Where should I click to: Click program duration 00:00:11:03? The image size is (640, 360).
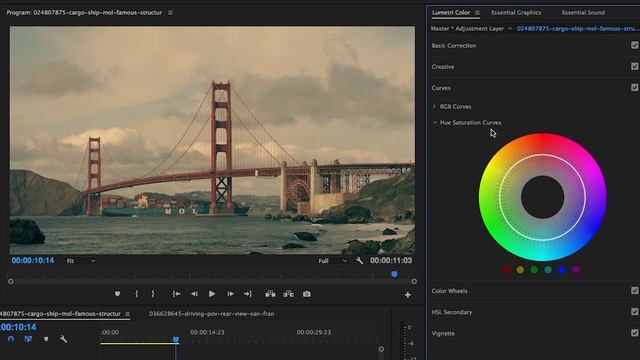[391, 260]
